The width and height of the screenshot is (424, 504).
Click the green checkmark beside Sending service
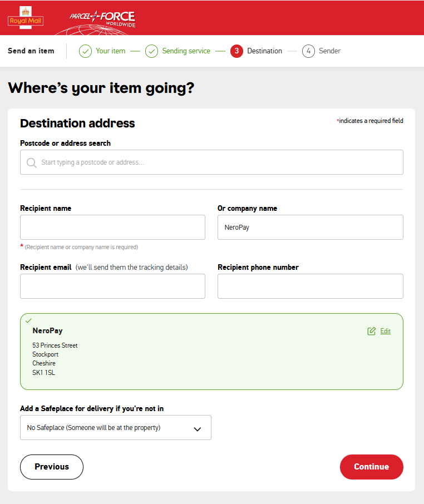(x=151, y=51)
